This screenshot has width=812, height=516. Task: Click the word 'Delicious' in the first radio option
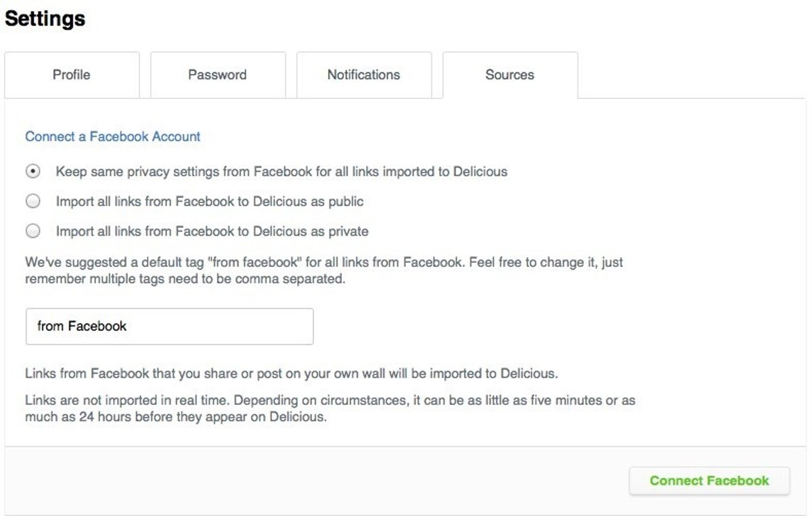click(x=480, y=172)
